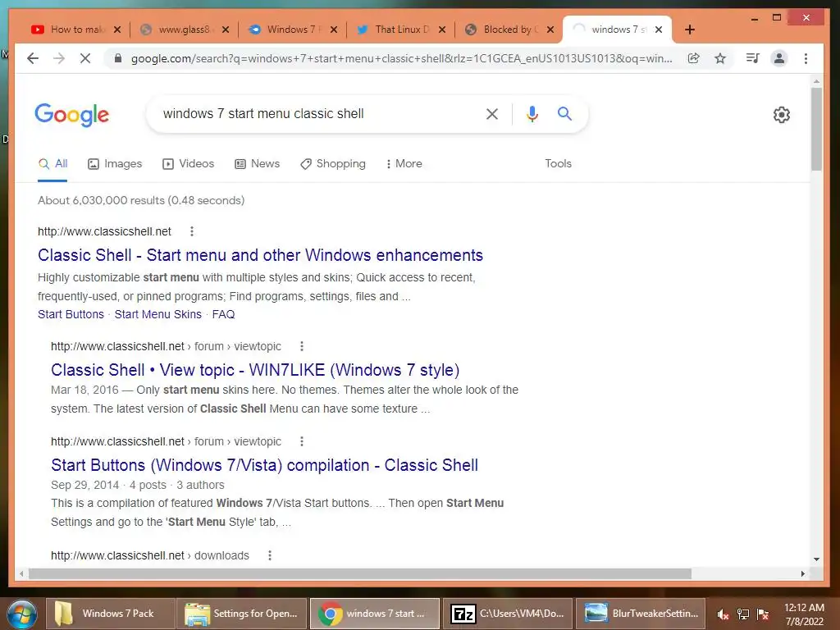Open WIN7LIKE (Windows 7 style) topic link

(255, 370)
